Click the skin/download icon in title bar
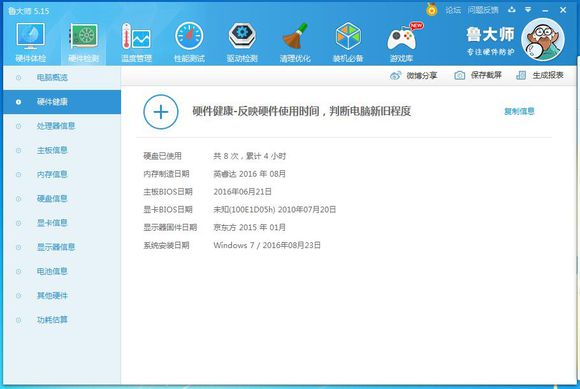 click(x=512, y=10)
